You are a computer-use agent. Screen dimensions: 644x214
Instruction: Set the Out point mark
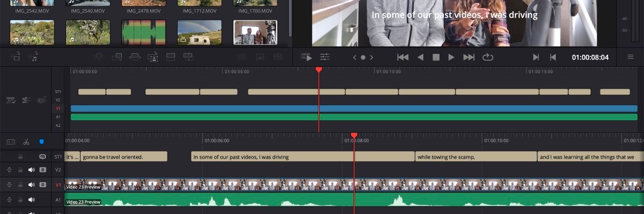tap(553, 57)
